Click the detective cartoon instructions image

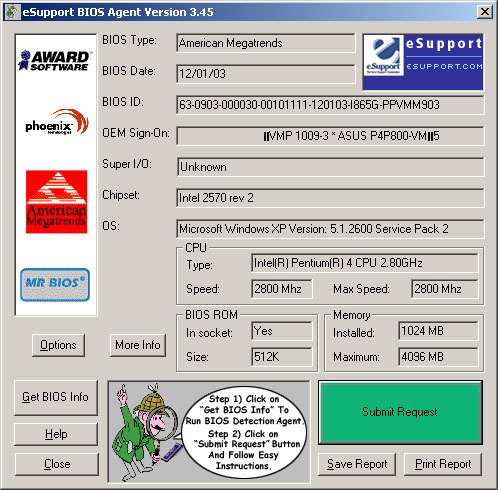209,432
